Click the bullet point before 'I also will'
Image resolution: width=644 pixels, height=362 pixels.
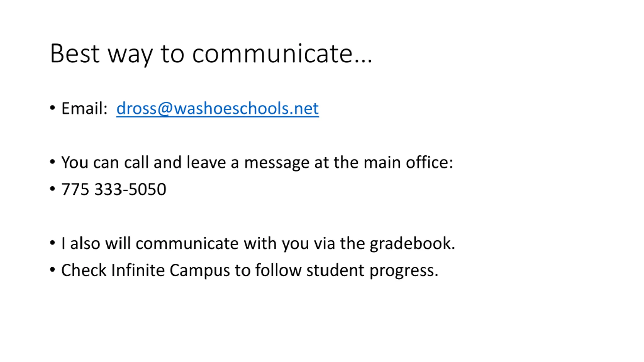point(52,243)
